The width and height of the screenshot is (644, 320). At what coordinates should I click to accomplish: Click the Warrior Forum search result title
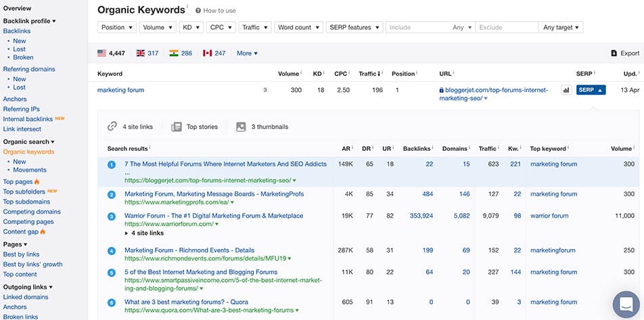click(x=213, y=216)
